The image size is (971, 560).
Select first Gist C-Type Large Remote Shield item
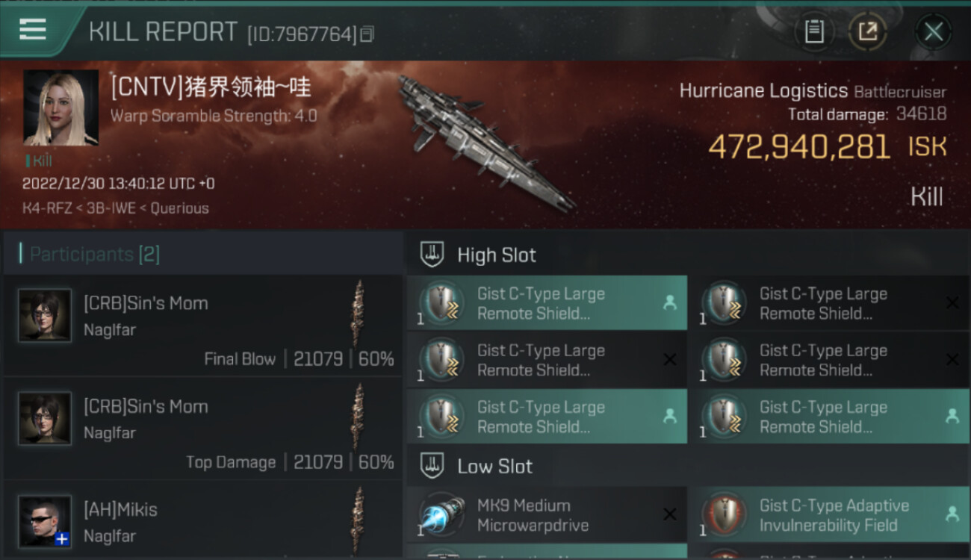pyautogui.click(x=547, y=303)
